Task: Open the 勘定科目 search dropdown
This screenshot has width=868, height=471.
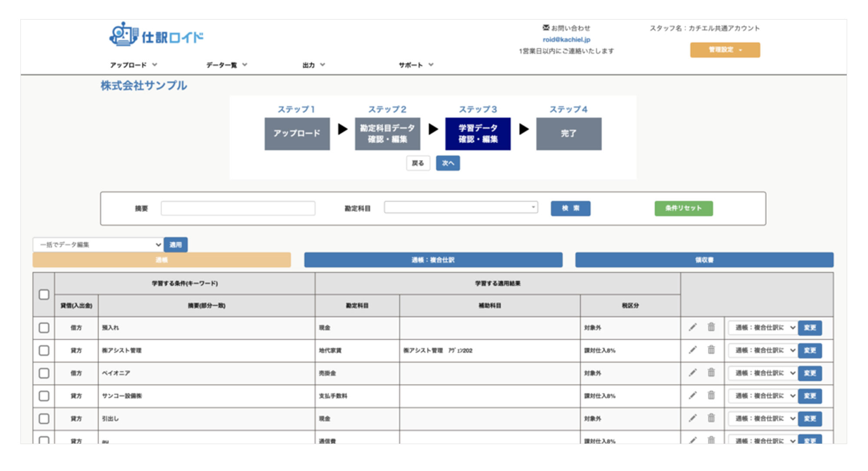Action: 461,208
